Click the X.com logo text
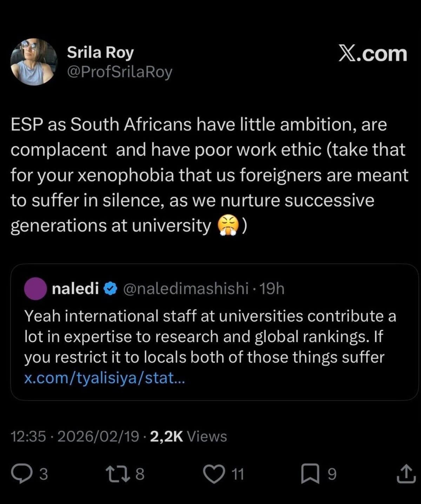 (x=373, y=54)
